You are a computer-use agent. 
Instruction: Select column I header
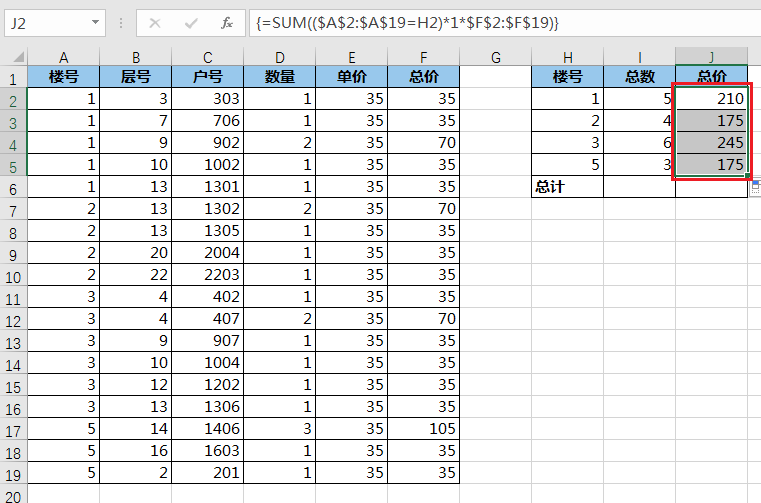click(640, 57)
